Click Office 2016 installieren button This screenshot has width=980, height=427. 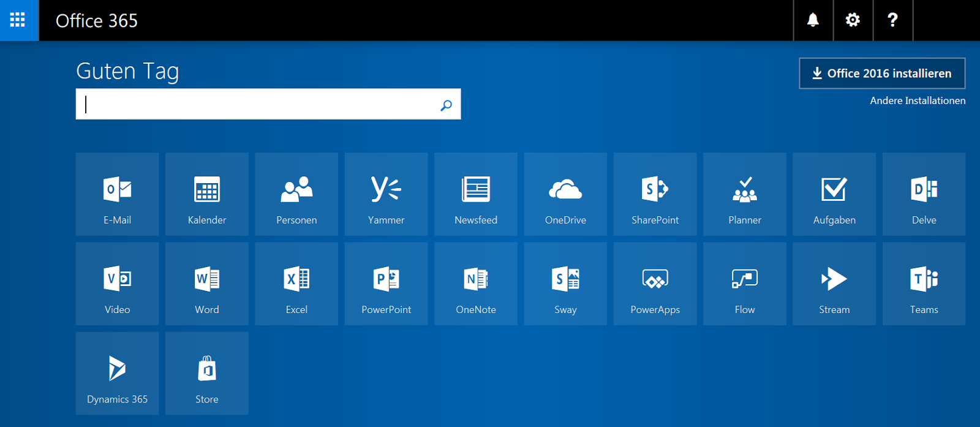click(882, 74)
